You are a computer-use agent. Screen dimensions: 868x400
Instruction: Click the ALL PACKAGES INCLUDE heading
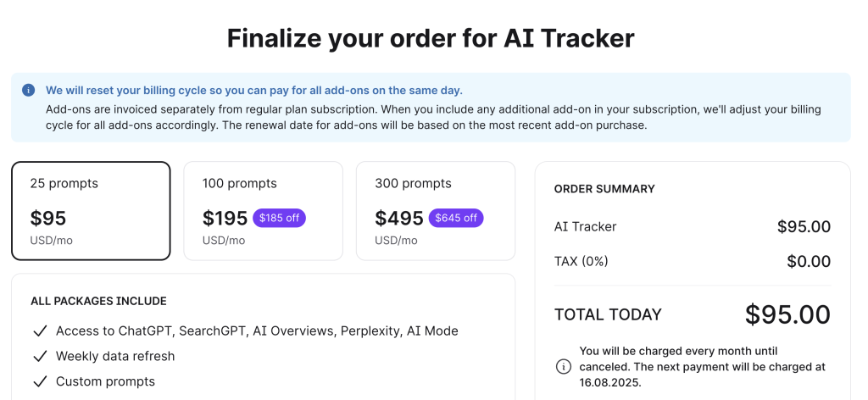[98, 301]
